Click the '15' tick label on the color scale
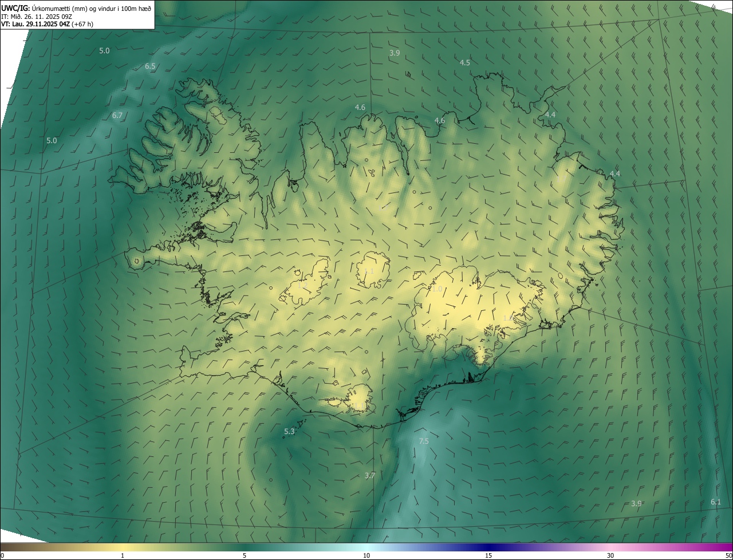 point(488,555)
